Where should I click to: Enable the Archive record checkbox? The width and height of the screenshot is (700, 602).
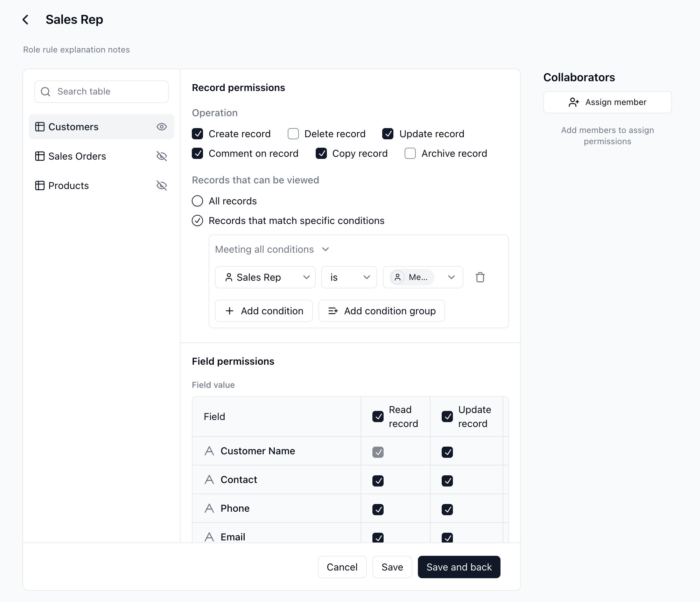[x=410, y=153]
